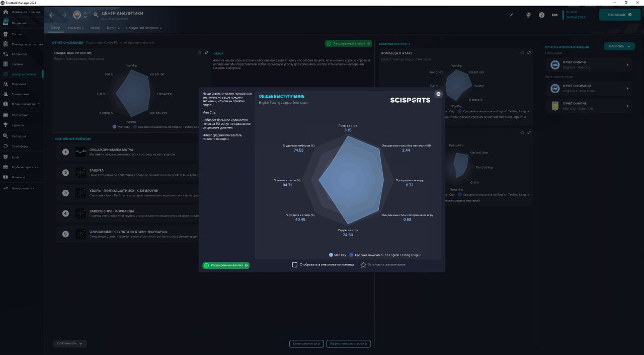Enlarge the Команда в атаке panel

click(x=529, y=52)
